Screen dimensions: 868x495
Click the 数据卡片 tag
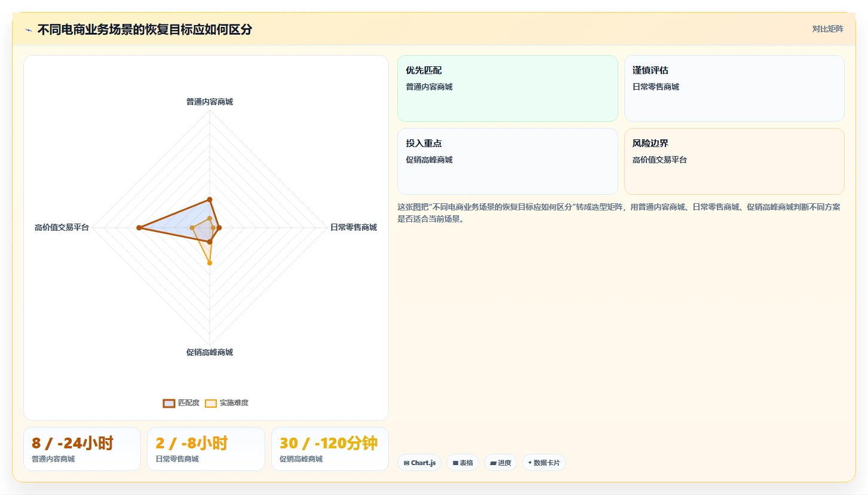coord(544,463)
